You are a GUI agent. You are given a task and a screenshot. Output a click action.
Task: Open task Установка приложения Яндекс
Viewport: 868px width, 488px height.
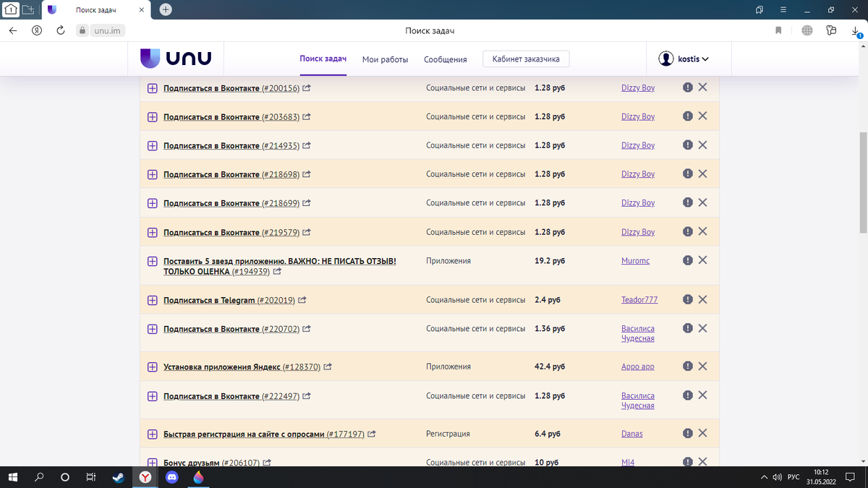point(242,367)
